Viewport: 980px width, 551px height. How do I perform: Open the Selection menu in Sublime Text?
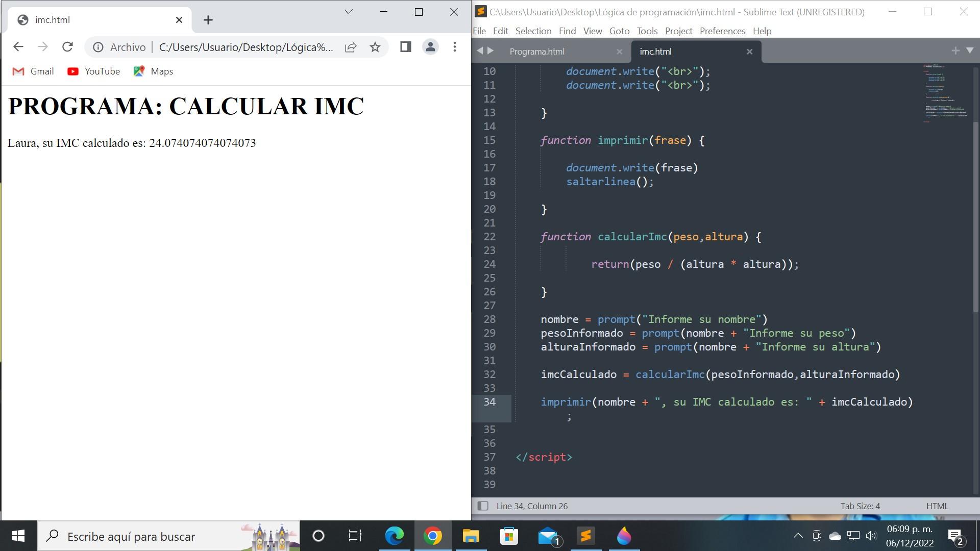tap(532, 31)
